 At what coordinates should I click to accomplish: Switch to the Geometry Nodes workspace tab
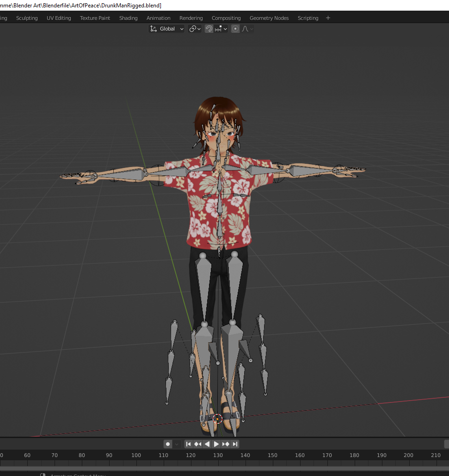point(269,18)
